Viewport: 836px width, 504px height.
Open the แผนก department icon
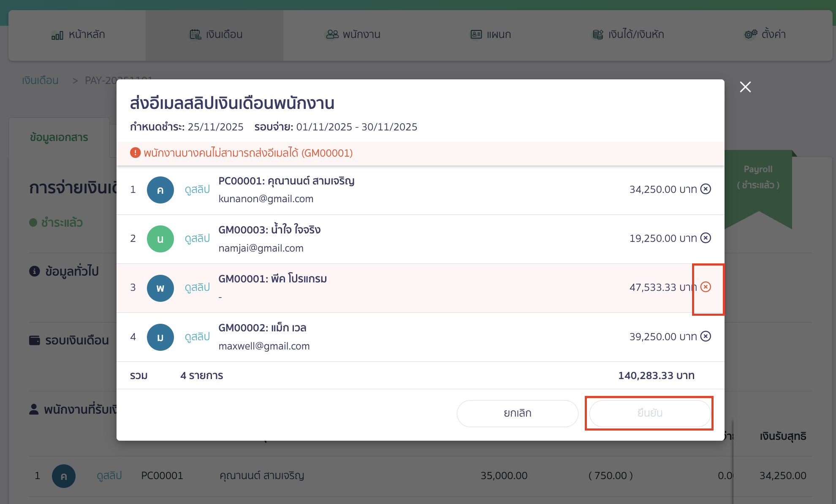click(476, 35)
